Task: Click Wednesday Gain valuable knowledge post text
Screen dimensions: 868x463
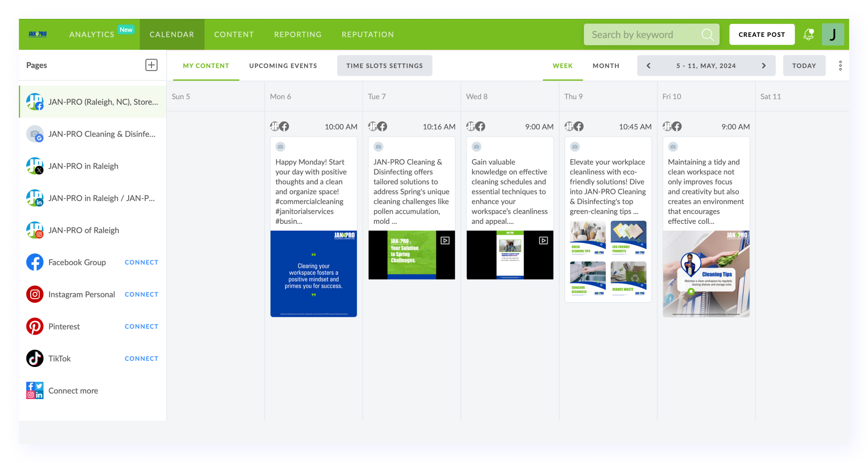Action: click(509, 191)
